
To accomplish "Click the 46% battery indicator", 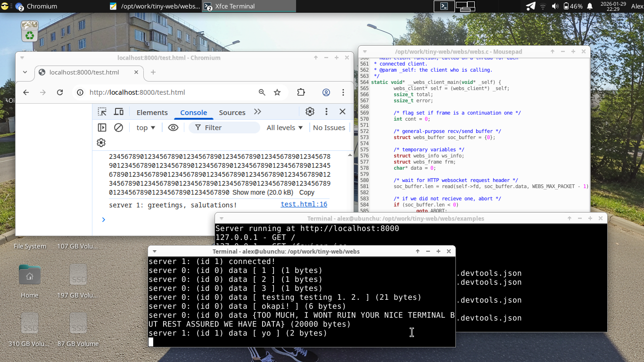I will (573, 6).
